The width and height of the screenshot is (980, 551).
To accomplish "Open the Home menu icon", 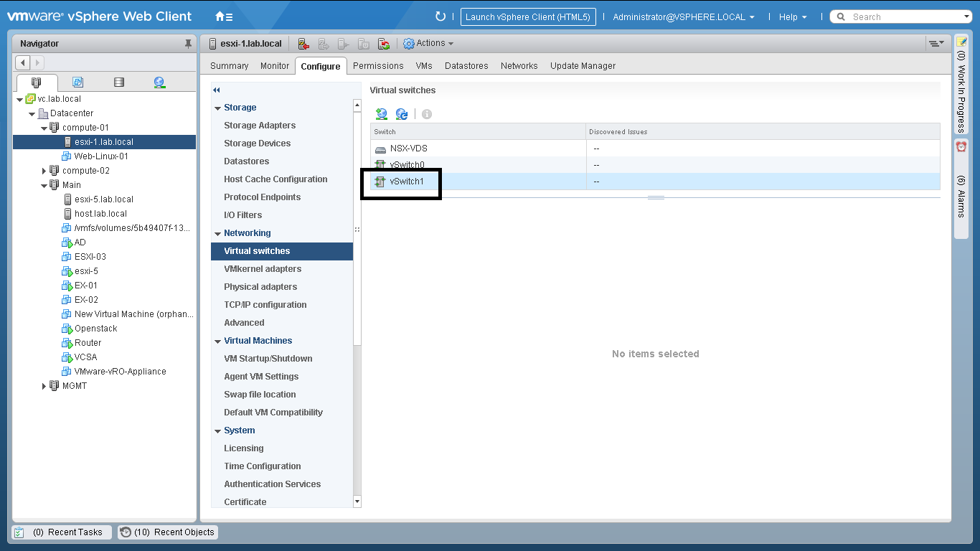I will (x=223, y=17).
